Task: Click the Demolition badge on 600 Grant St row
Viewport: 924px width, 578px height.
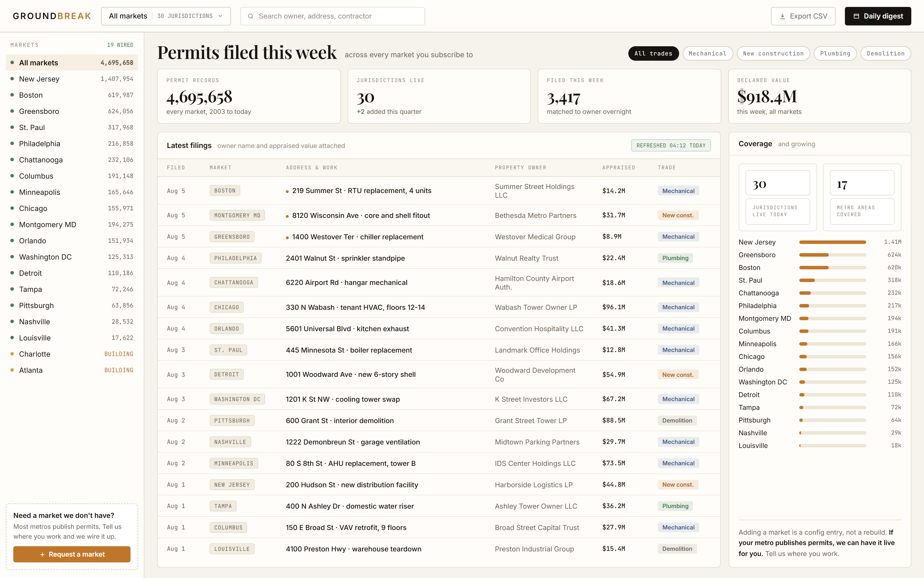Action: [677, 420]
